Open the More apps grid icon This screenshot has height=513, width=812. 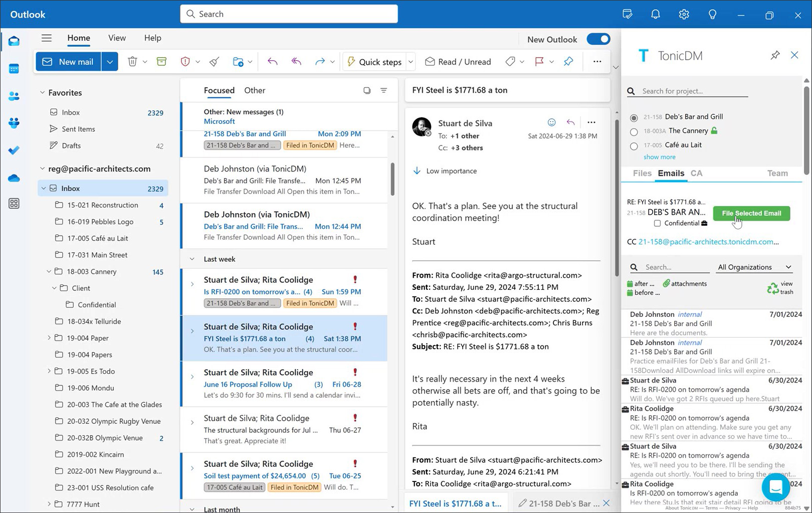coord(14,204)
